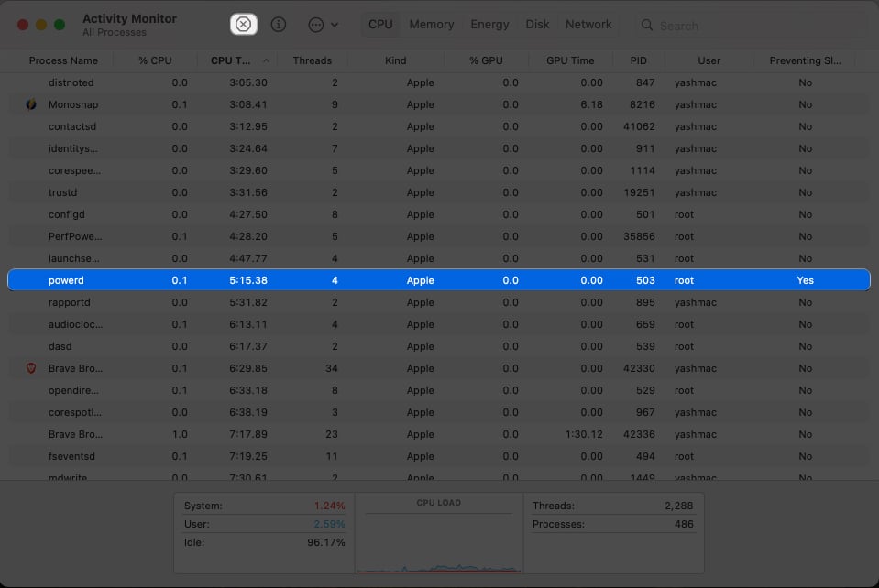The image size is (879, 588).
Task: Sort by the % CPU column header
Action: 155,60
